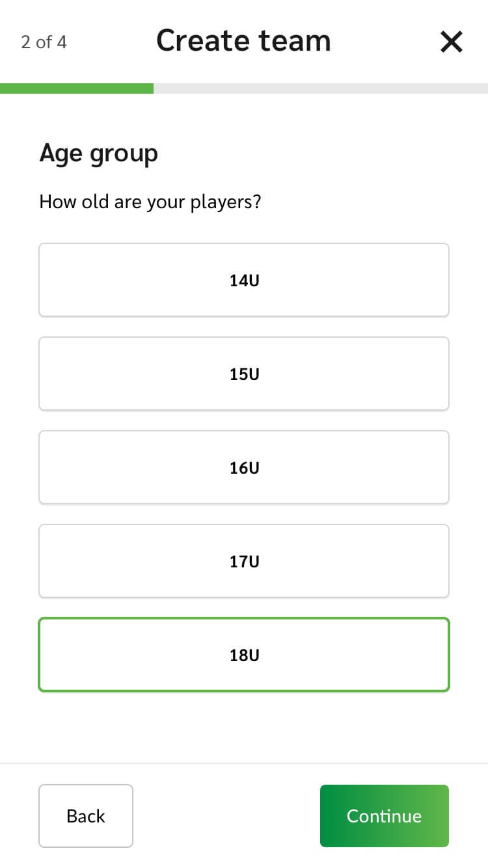Viewport: 488px width, 868px height.
Task: Return to the previous step with Back
Action: (x=86, y=816)
